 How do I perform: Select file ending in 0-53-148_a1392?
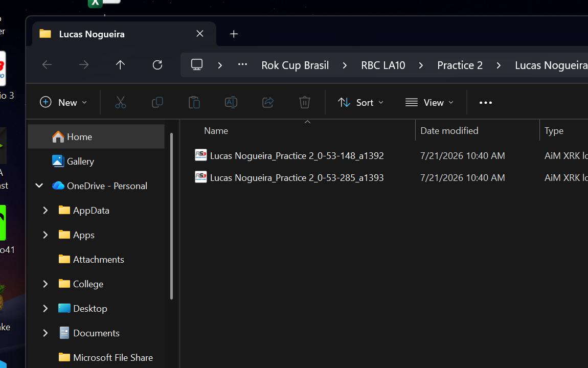[297, 155]
